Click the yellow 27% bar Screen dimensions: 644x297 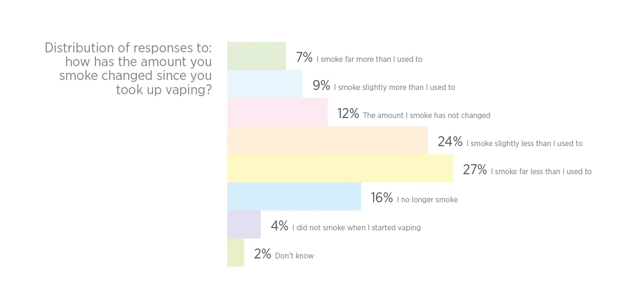[340, 168]
